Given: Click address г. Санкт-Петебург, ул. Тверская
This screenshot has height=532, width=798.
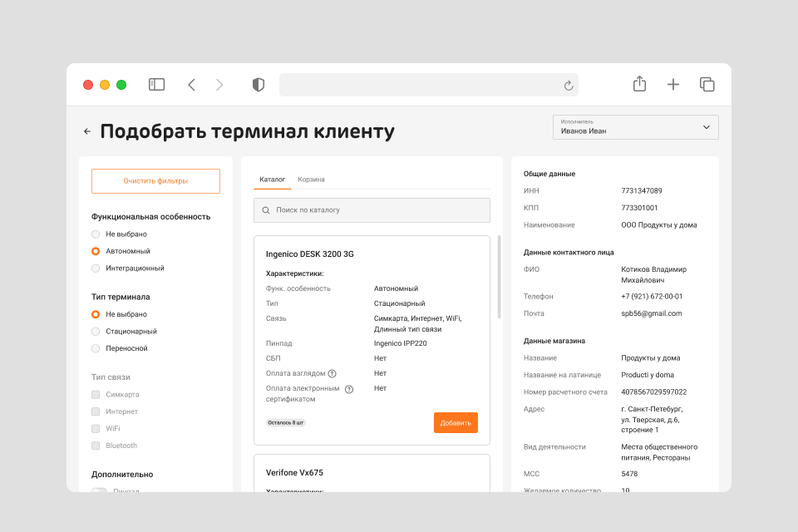Looking at the screenshot, I should tap(652, 420).
